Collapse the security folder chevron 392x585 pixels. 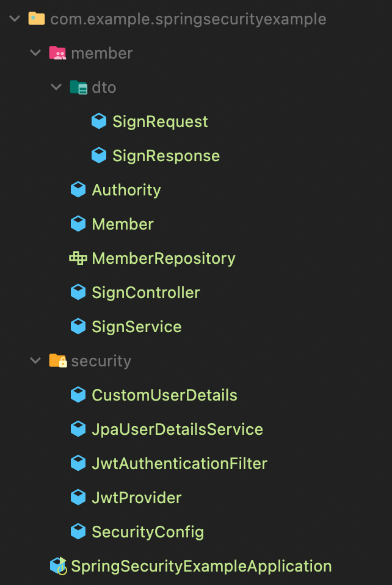[36, 361]
